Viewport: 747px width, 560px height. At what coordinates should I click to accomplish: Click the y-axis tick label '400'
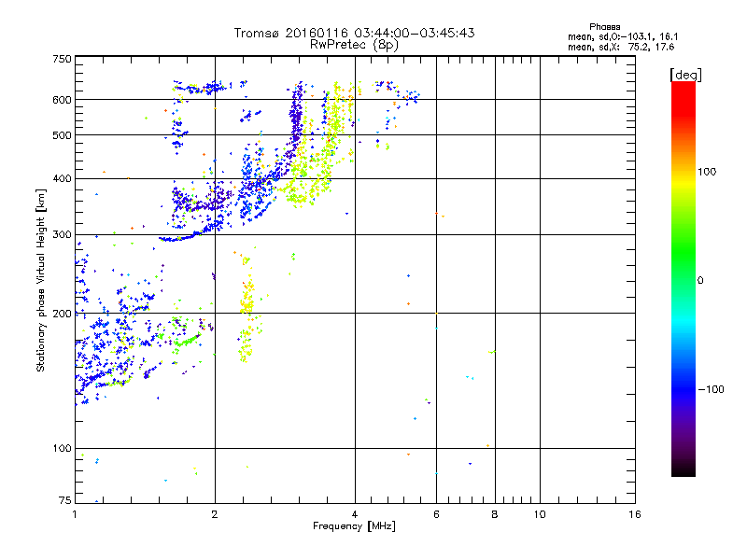pyautogui.click(x=62, y=179)
